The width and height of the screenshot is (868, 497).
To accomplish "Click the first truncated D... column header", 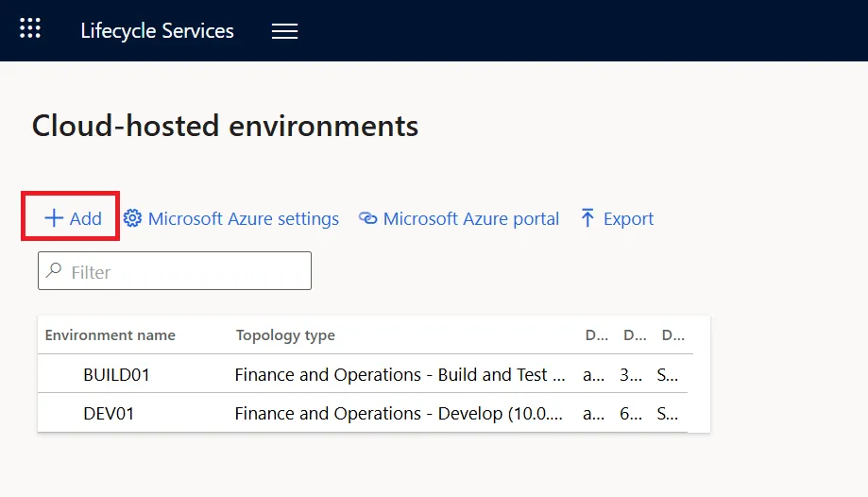I will click(596, 335).
